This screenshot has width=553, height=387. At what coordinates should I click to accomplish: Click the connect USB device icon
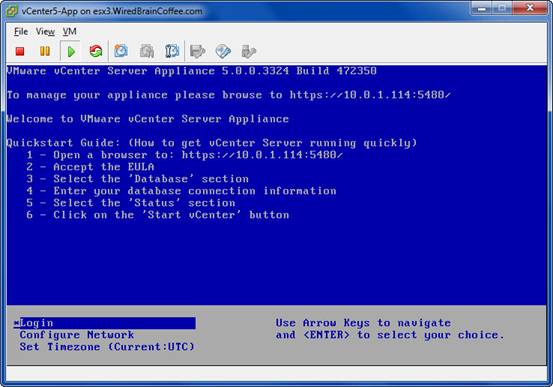(x=249, y=52)
